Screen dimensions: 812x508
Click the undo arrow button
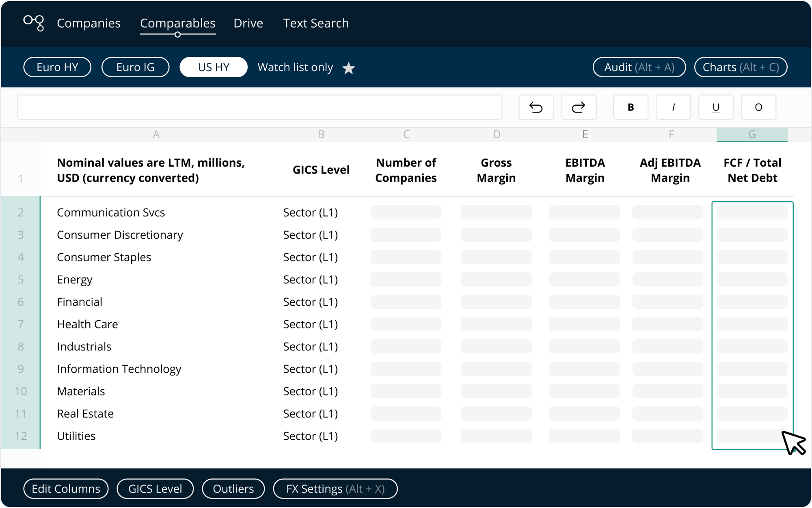(x=536, y=107)
